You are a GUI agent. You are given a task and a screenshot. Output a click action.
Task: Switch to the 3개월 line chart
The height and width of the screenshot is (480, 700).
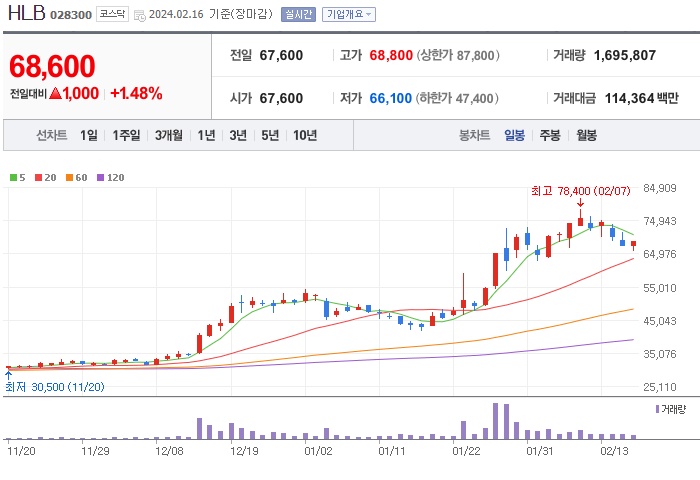[x=168, y=135]
